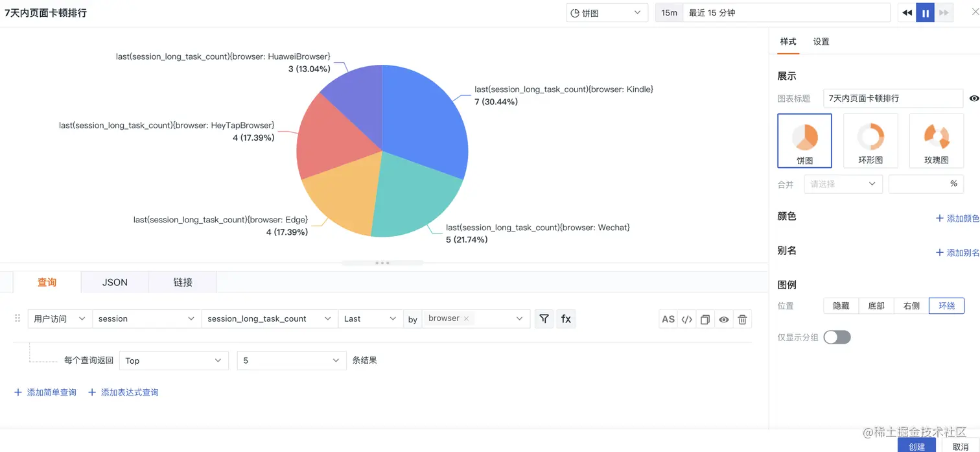Switch query to code mode icon

click(686, 319)
